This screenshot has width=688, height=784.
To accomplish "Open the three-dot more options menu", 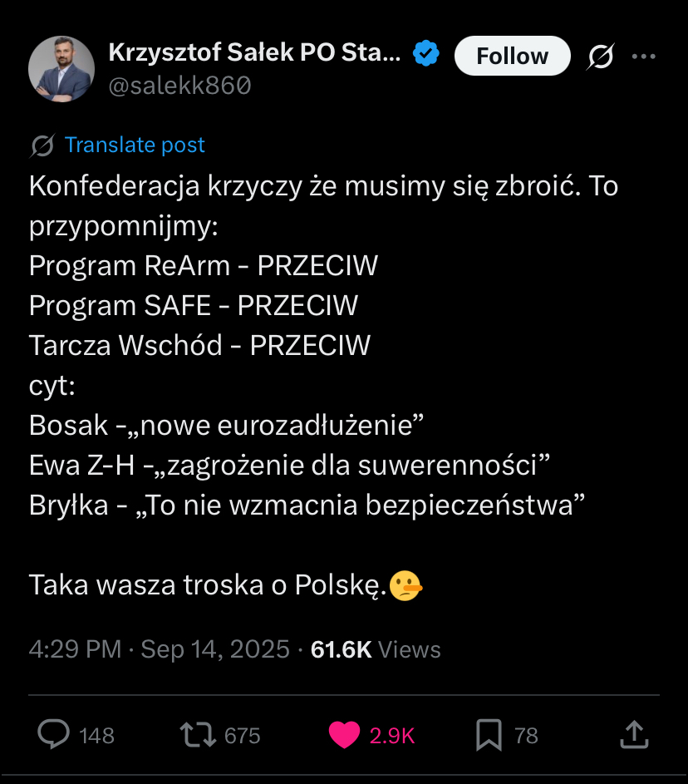I will tap(644, 57).
